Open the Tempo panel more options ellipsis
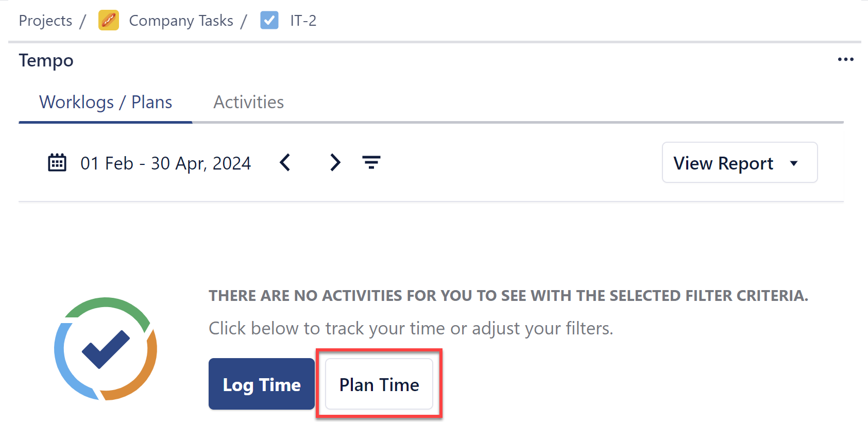The image size is (868, 422). point(845,59)
